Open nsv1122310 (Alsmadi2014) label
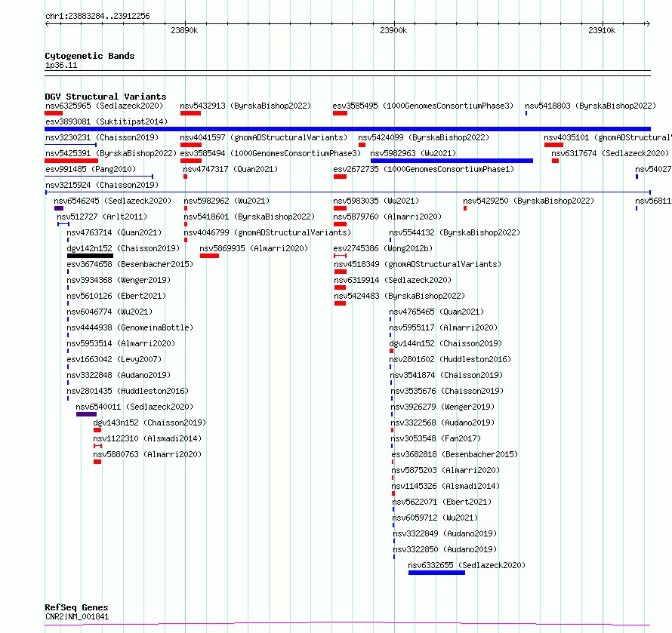The height and width of the screenshot is (633, 672). coord(147,438)
